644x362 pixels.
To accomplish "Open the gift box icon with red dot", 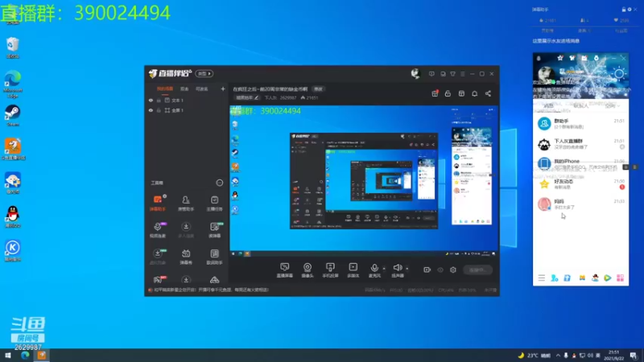I will point(435,93).
